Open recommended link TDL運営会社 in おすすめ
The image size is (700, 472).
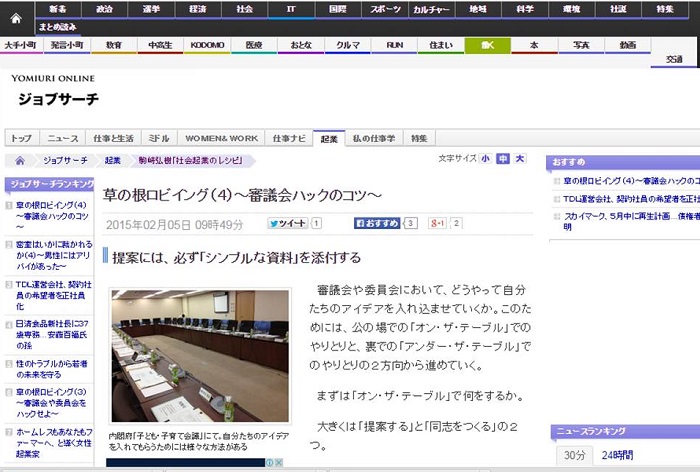click(631, 199)
